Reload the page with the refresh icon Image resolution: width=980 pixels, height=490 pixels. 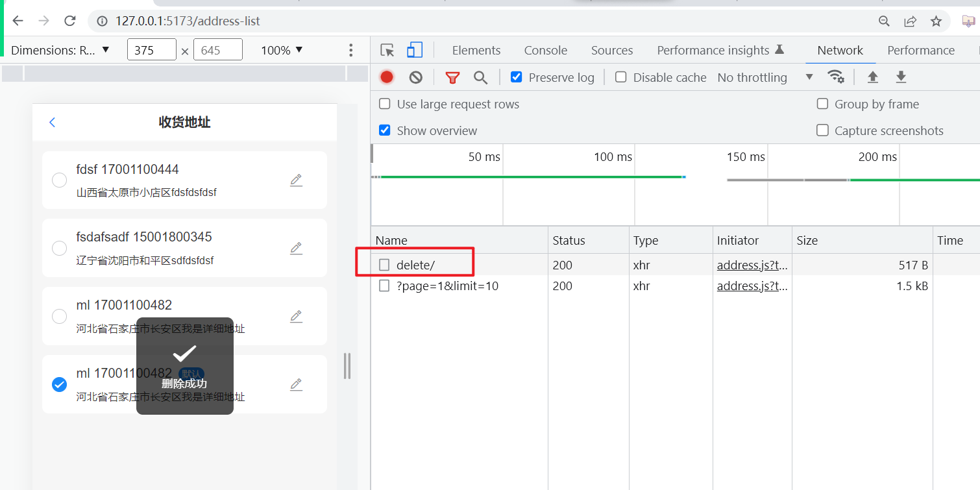tap(70, 21)
